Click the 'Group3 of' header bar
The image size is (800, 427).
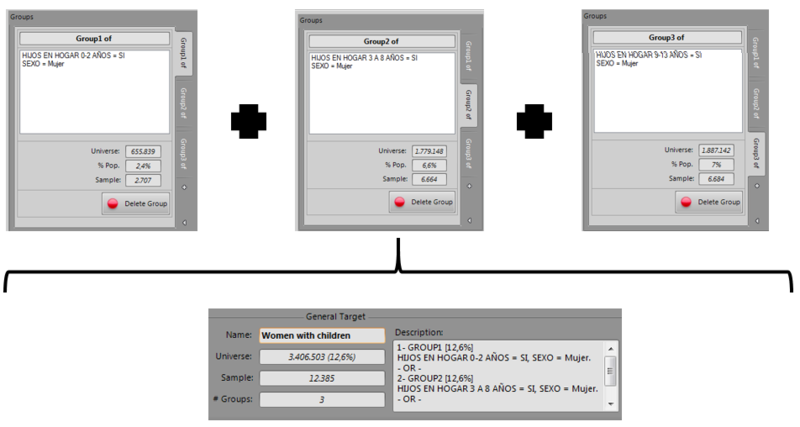pyautogui.click(x=668, y=37)
